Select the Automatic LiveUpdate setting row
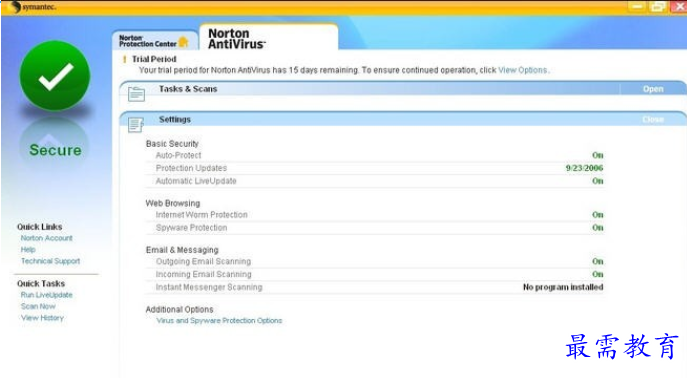The height and width of the screenshot is (378, 687). pos(375,181)
